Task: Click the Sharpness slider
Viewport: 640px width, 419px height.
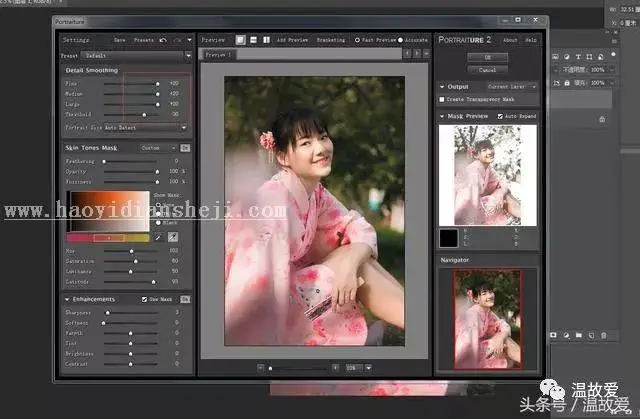Action: [x=131, y=313]
